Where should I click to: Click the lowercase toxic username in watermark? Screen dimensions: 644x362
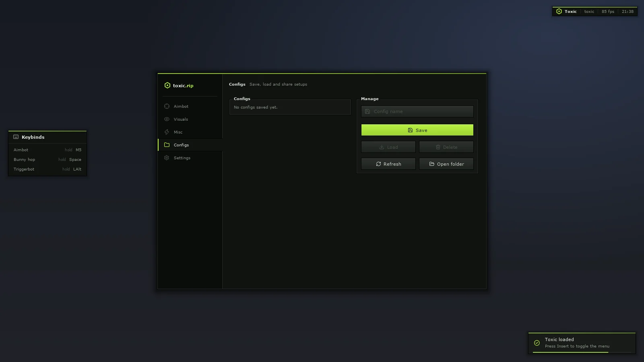589,11
